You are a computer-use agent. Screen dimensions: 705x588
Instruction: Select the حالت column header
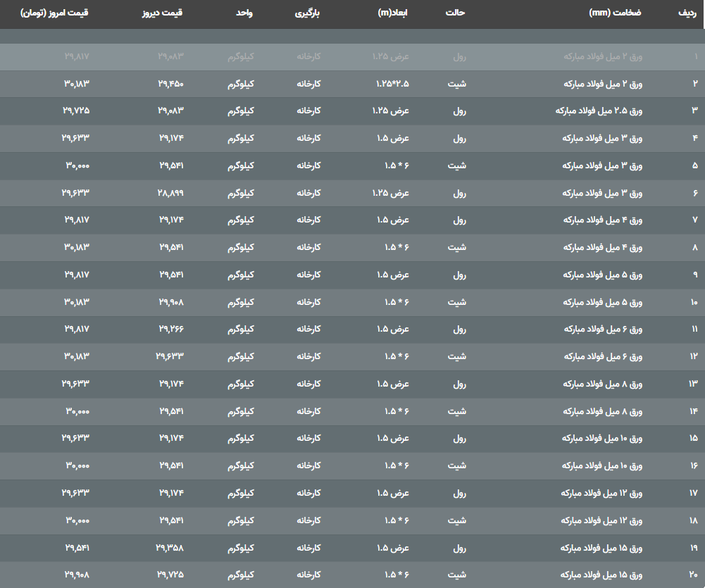point(456,13)
